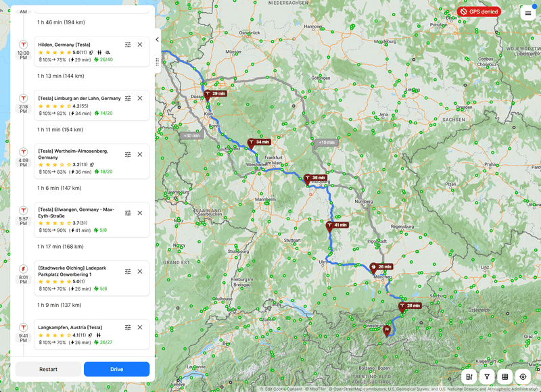Click the GPS denied badge
541x392 pixels.
point(479,11)
